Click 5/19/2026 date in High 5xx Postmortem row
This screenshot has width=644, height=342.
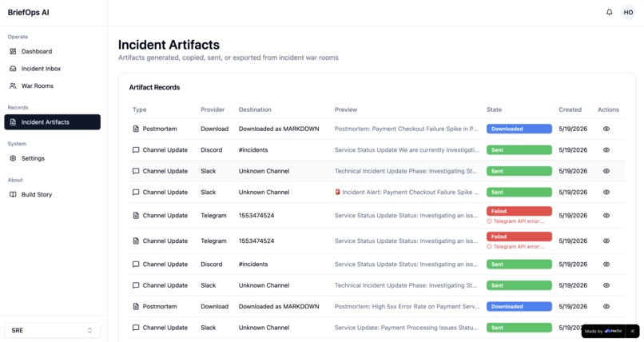573,306
